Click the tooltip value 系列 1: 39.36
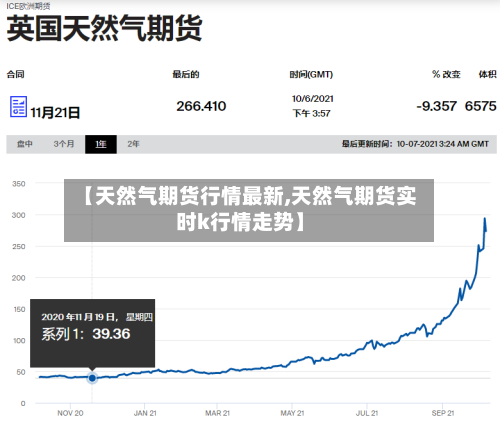500x422 pixels. (86, 334)
